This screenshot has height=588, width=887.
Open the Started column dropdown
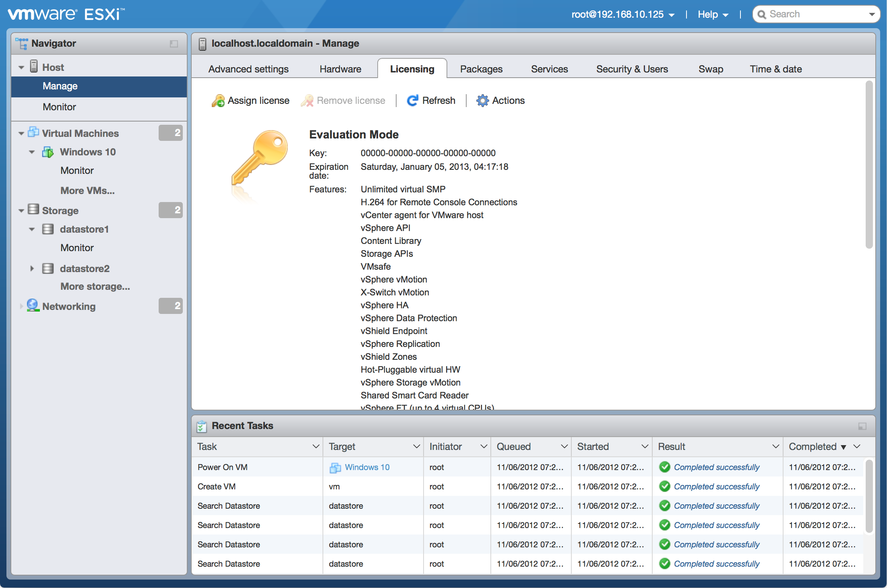pyautogui.click(x=645, y=446)
